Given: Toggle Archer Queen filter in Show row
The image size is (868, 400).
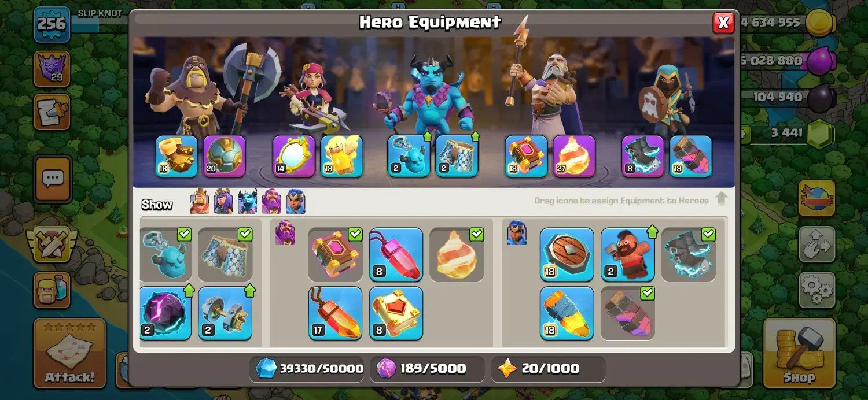Looking at the screenshot, I should pyautogui.click(x=223, y=202).
